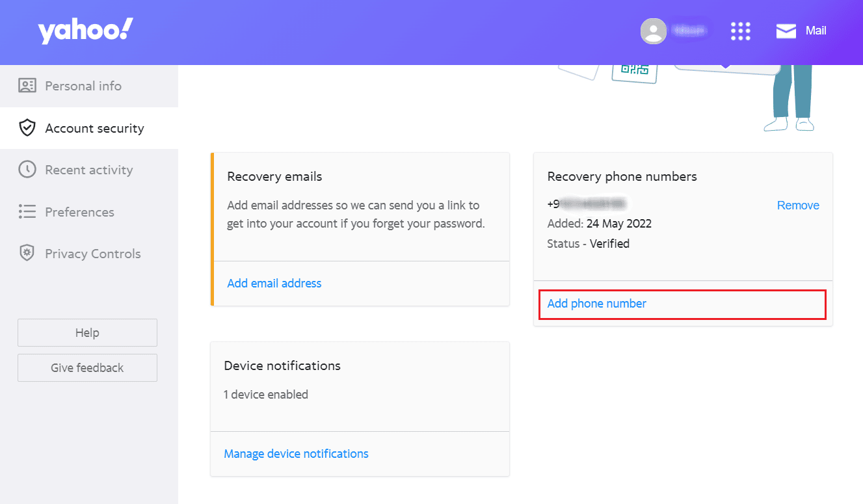
Task: Click the profile avatar image
Action: click(653, 30)
